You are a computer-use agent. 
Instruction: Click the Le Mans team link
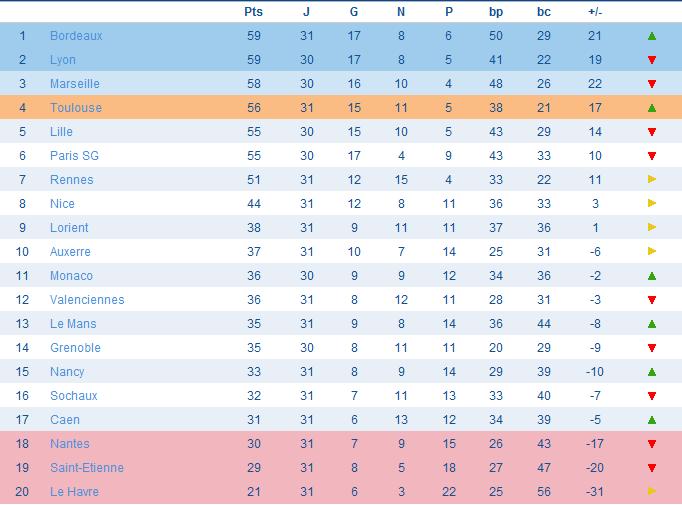pos(73,324)
